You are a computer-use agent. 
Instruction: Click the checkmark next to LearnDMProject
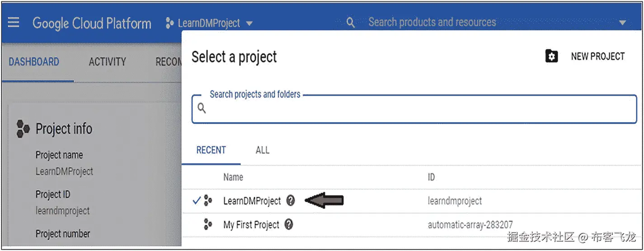coord(196,201)
